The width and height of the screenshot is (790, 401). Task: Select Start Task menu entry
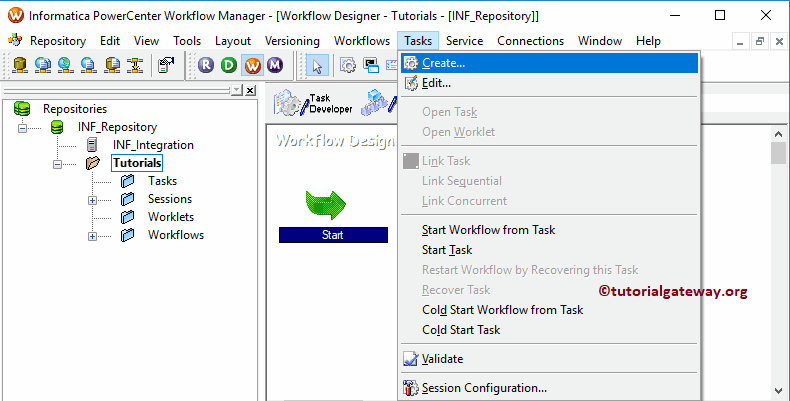coord(549,250)
